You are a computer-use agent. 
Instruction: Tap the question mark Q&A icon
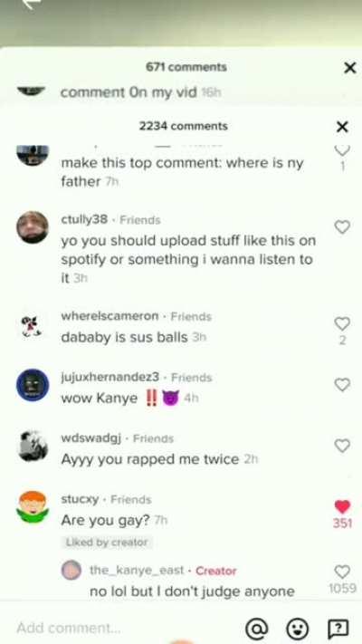click(x=338, y=628)
